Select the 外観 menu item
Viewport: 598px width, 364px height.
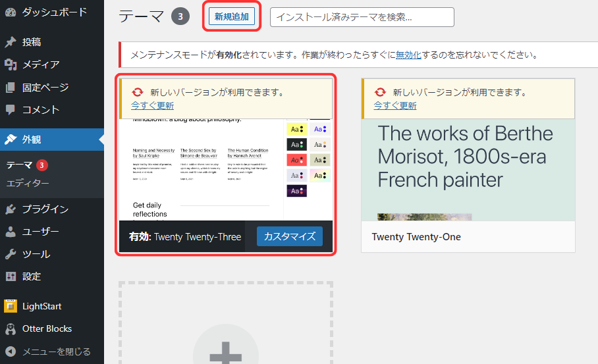pyautogui.click(x=52, y=140)
